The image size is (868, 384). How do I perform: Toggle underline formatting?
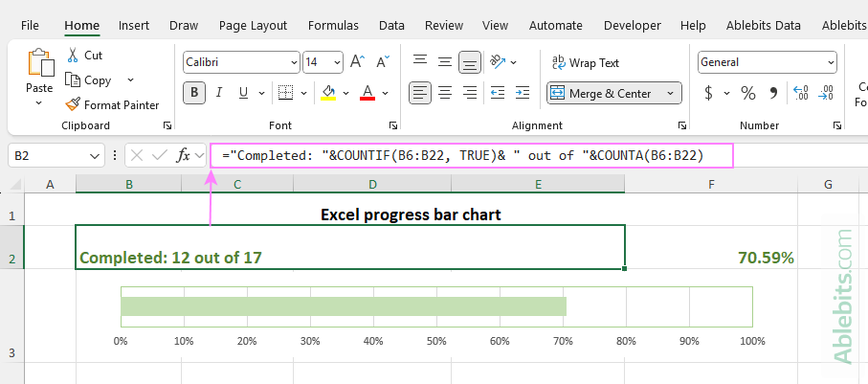click(243, 93)
